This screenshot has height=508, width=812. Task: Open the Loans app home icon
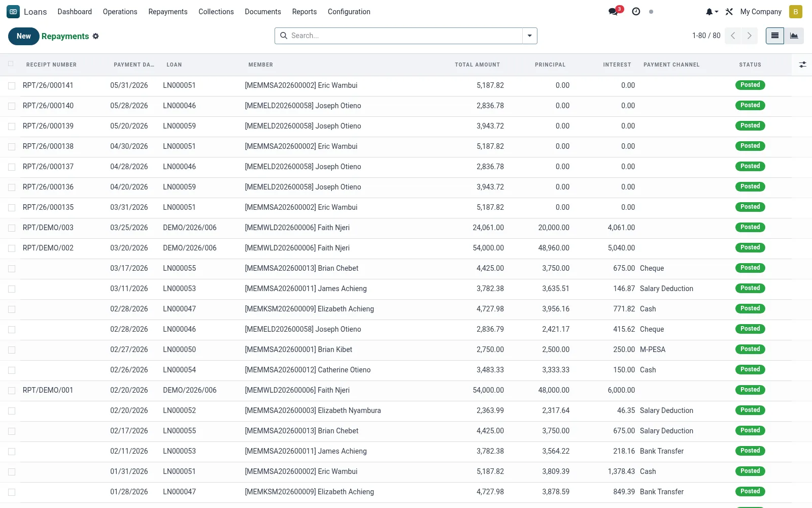(13, 11)
